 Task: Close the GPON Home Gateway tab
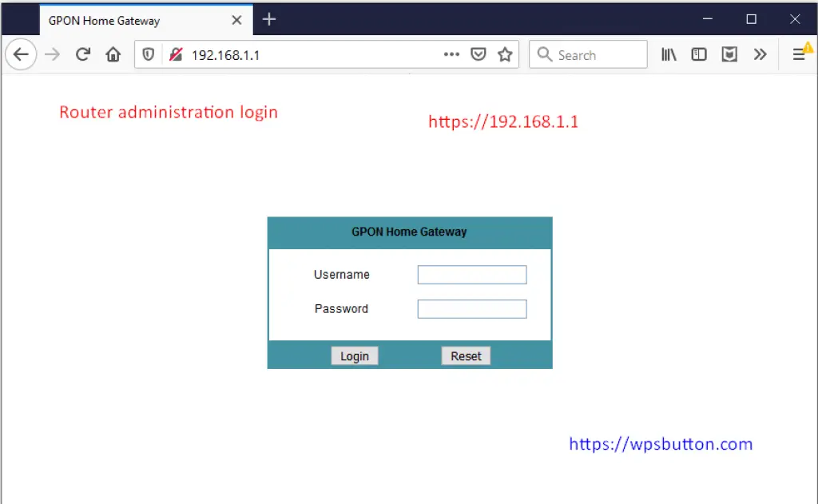(236, 21)
